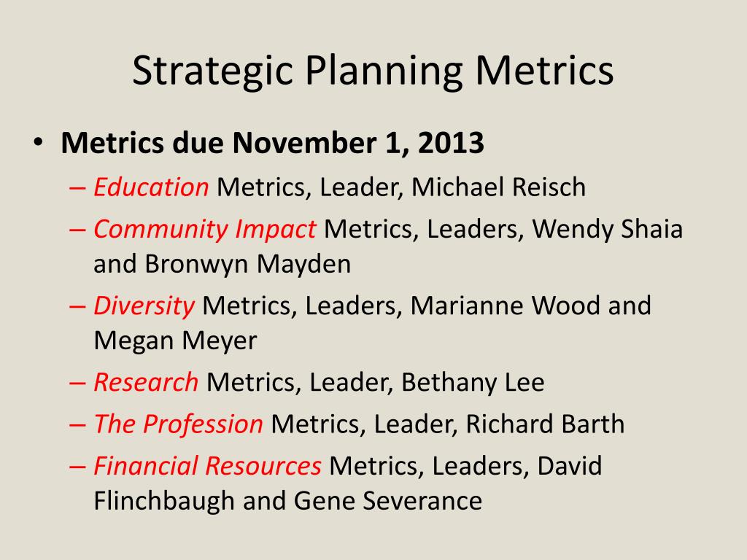This screenshot has width=747, height=560.
Task: Click the main bullet point before Metrics due
Action: coord(38,142)
